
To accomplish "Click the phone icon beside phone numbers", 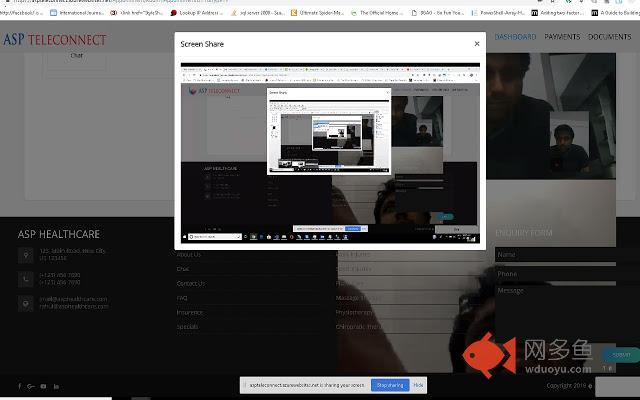I will click(x=26, y=279).
